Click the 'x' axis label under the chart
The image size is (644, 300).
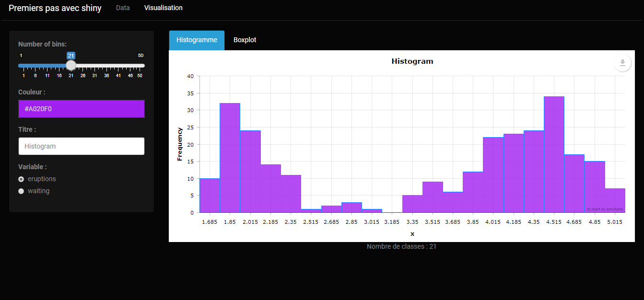tap(412, 233)
